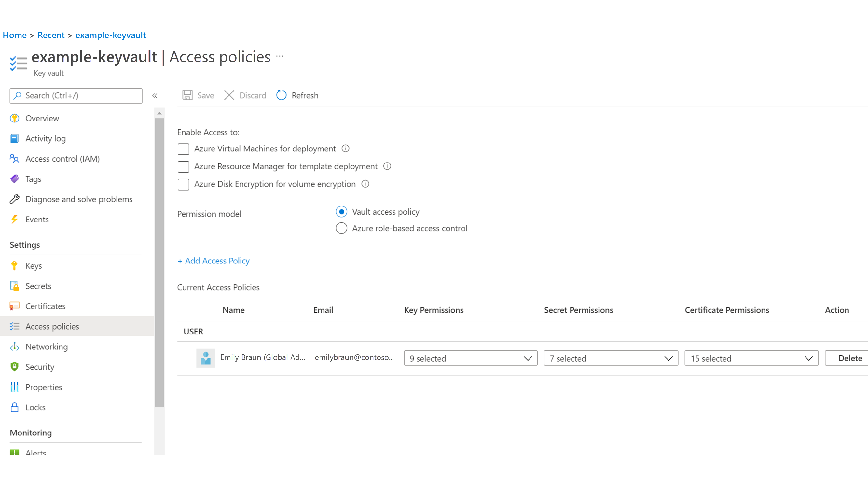Click the Save floppy disk icon
This screenshot has width=868, height=483.
187,95
